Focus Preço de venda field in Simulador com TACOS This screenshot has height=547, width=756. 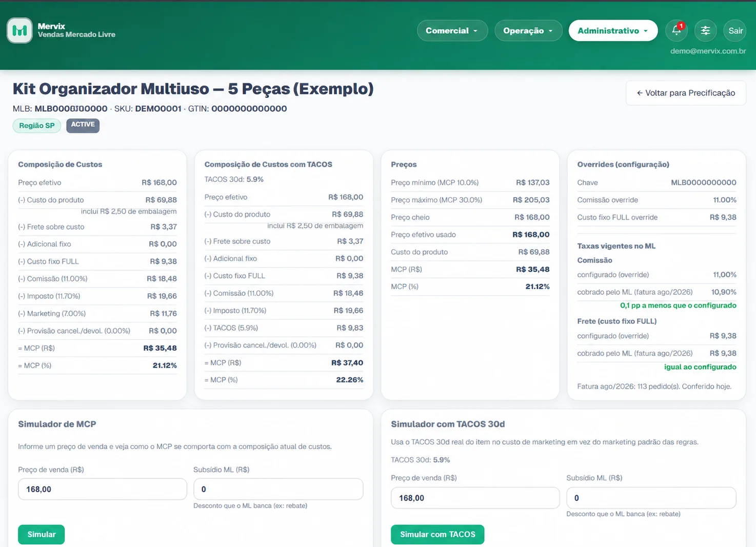click(x=475, y=498)
